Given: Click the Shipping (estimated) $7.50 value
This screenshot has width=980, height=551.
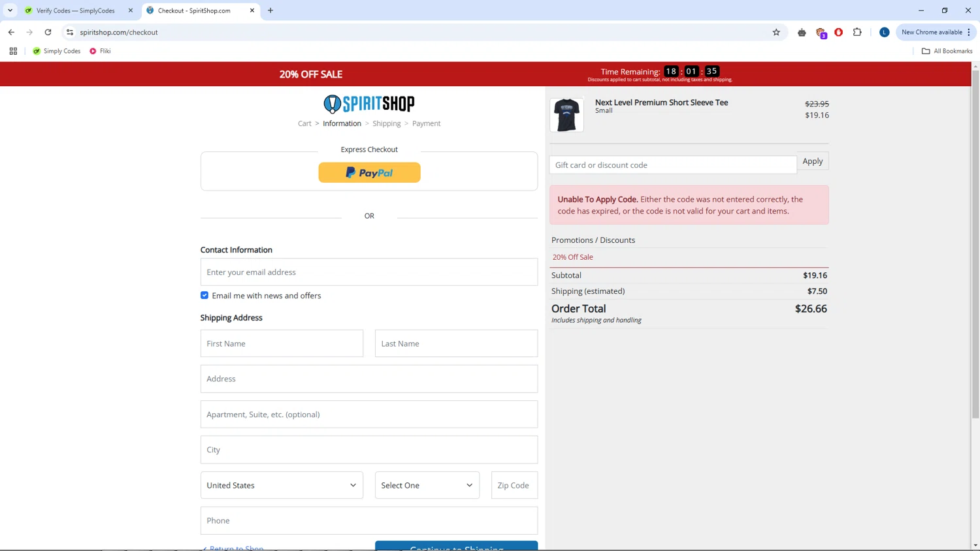Looking at the screenshot, I should 817,291.
